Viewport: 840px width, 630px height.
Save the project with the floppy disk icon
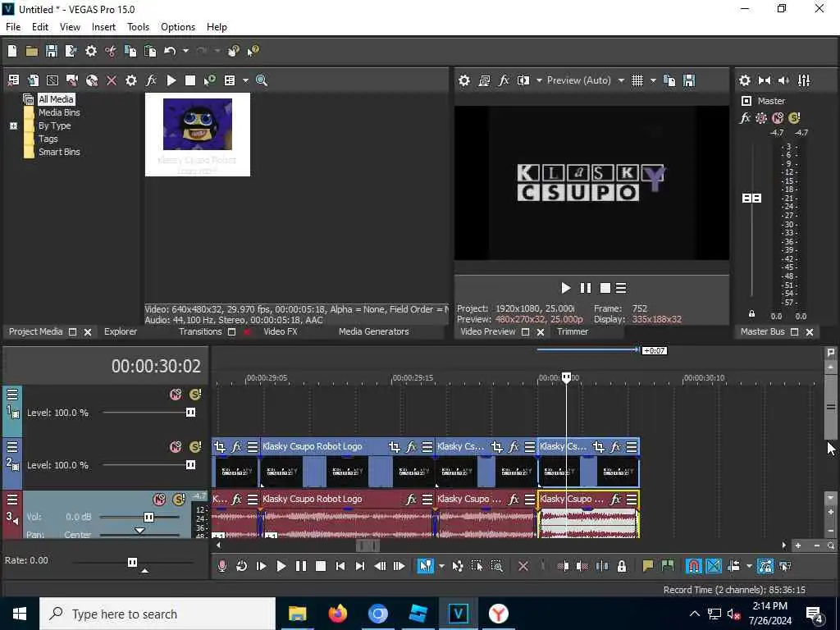pyautogui.click(x=52, y=51)
